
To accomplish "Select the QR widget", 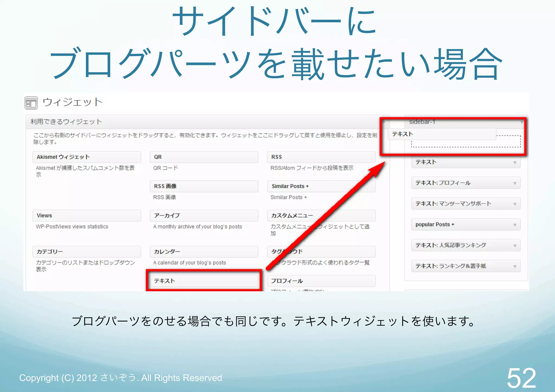I will point(204,157).
